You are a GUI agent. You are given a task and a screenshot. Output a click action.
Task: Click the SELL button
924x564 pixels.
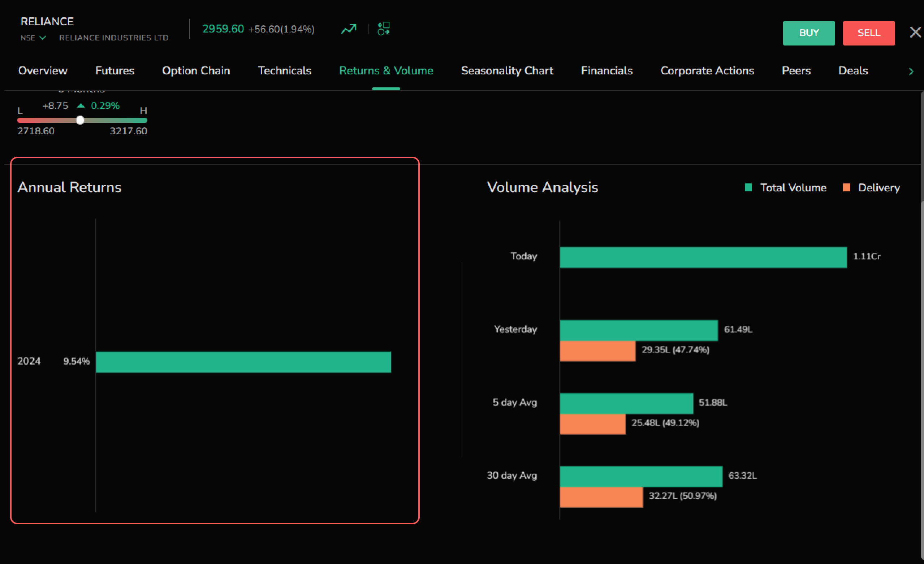(869, 33)
